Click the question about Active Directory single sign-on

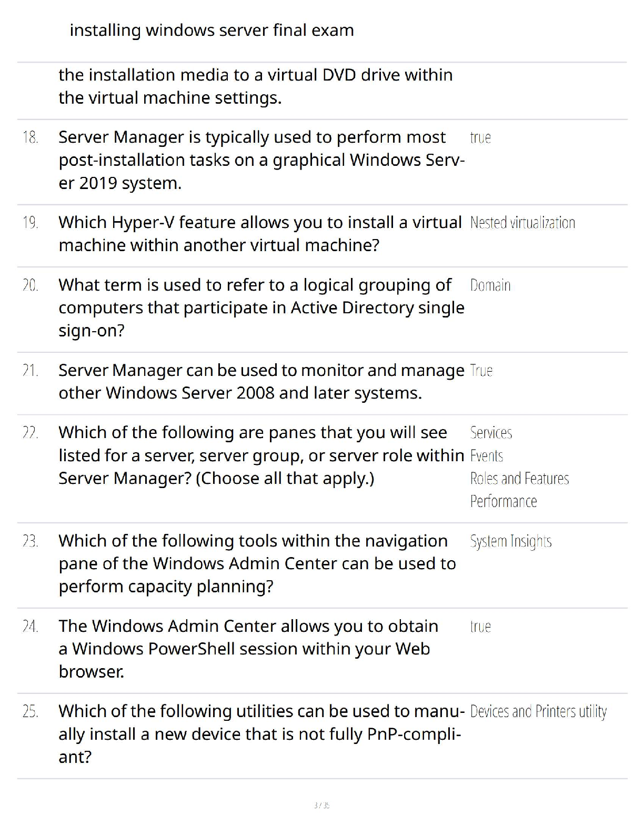click(x=261, y=307)
